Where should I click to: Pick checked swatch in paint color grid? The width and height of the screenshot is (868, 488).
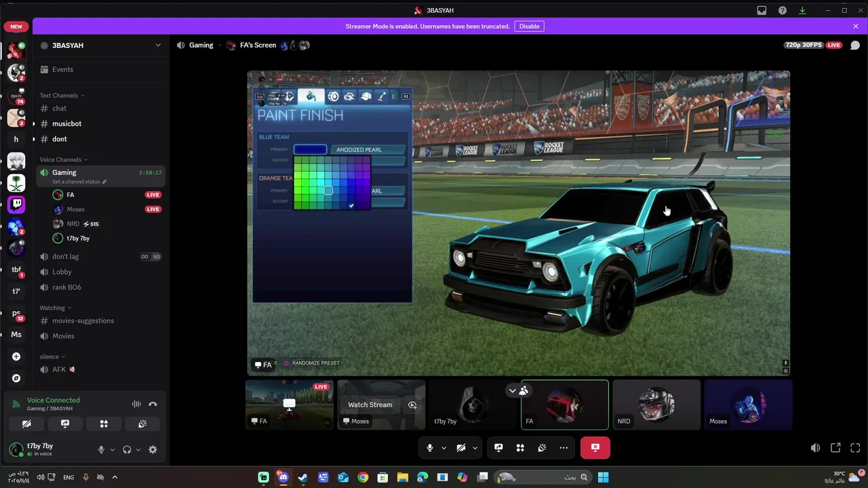351,205
